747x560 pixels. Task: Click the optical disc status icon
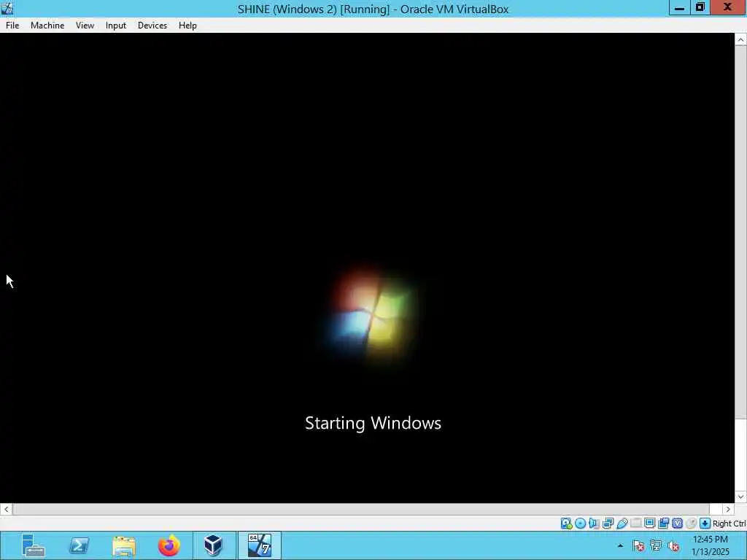click(580, 524)
